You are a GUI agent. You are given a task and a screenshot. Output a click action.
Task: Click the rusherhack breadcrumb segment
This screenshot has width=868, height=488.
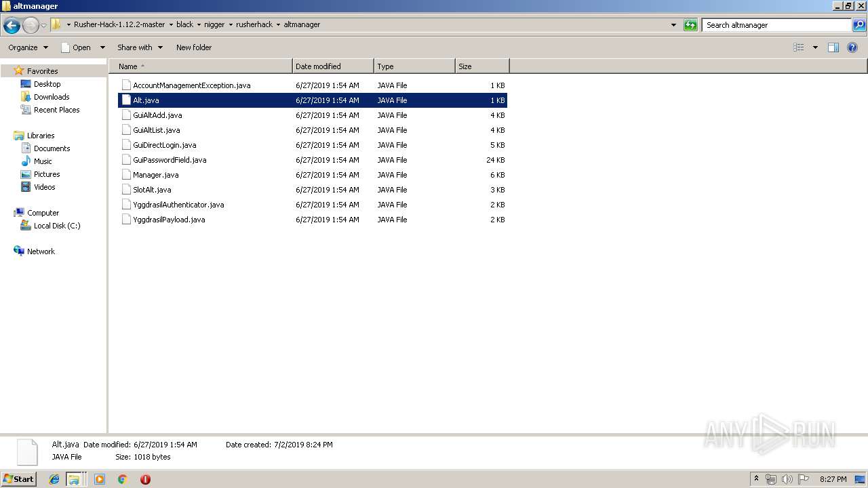(254, 24)
